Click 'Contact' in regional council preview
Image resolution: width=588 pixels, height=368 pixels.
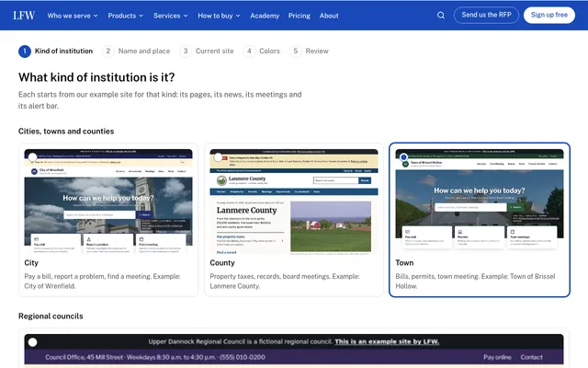(x=531, y=357)
